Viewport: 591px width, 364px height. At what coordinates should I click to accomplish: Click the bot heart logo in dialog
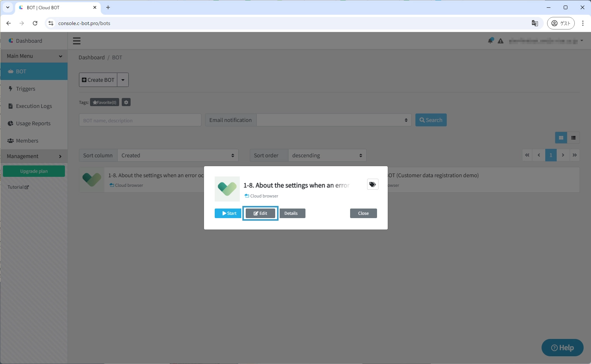[x=227, y=189]
